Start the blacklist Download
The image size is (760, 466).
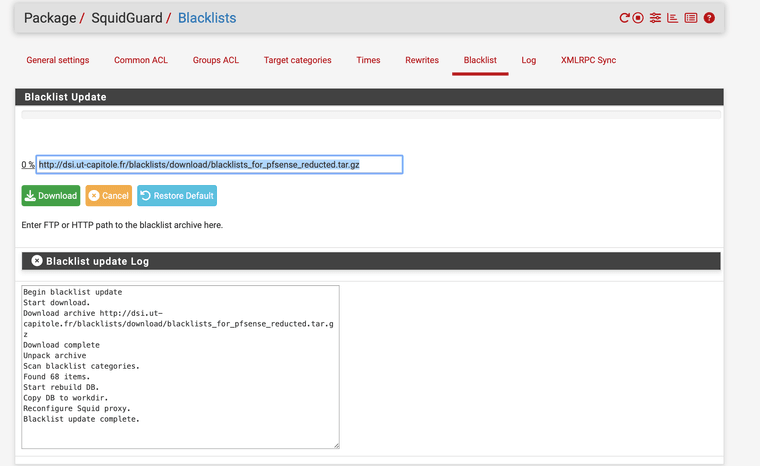coord(51,195)
